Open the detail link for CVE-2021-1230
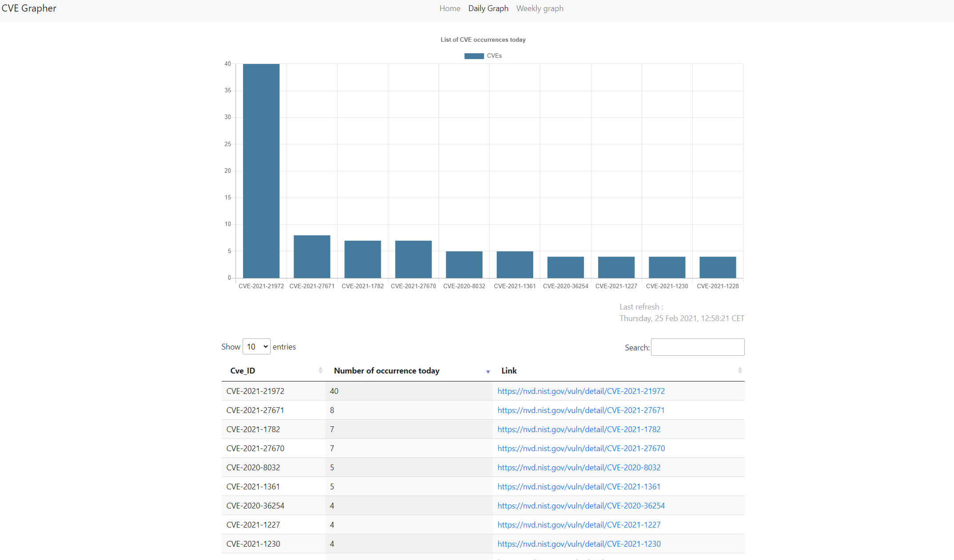 [579, 544]
